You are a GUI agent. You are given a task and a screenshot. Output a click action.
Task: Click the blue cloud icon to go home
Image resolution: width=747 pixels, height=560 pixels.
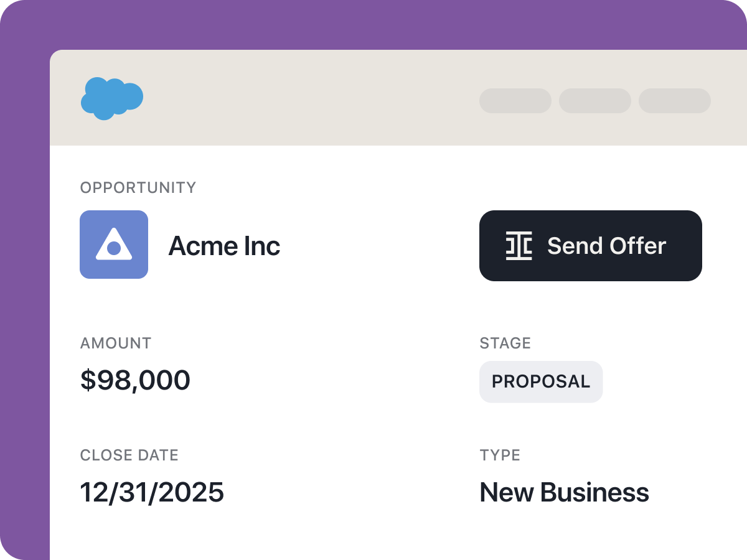112,96
